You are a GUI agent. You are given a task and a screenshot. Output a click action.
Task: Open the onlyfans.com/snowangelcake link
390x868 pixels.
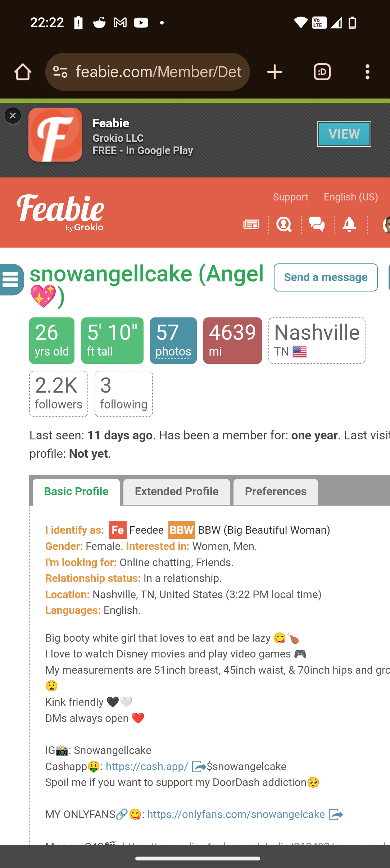click(x=236, y=815)
